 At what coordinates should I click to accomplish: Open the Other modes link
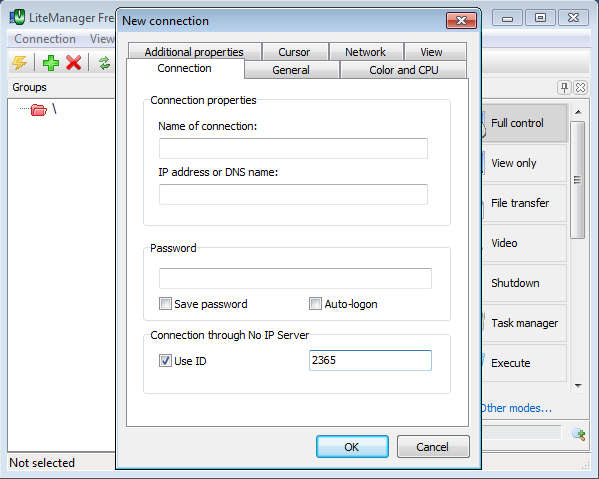tap(516, 408)
